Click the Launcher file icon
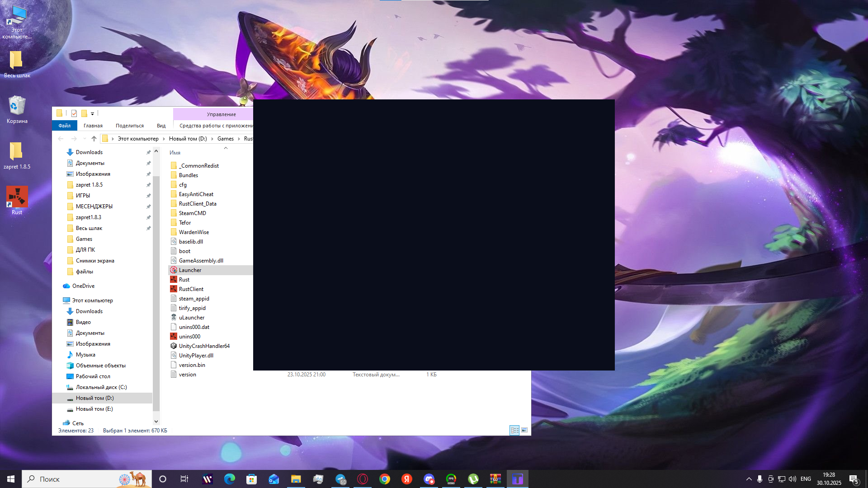The image size is (868, 488). (174, 270)
